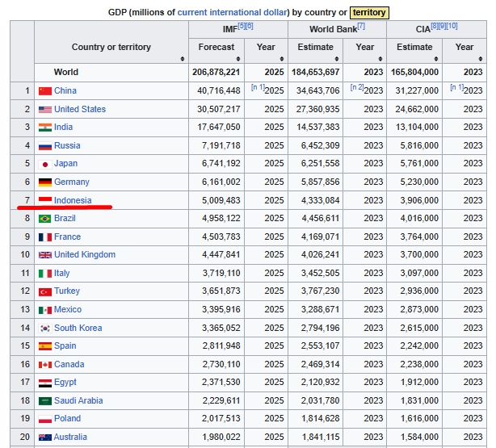Click the Italy flag icon
This screenshot has width=496, height=448.
(x=45, y=274)
